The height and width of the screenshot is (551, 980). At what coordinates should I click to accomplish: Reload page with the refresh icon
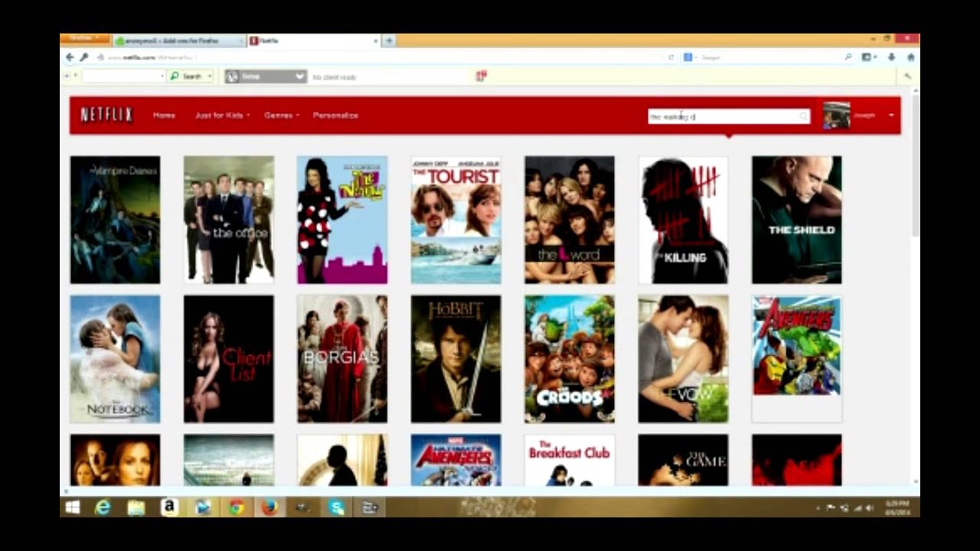[x=671, y=57]
